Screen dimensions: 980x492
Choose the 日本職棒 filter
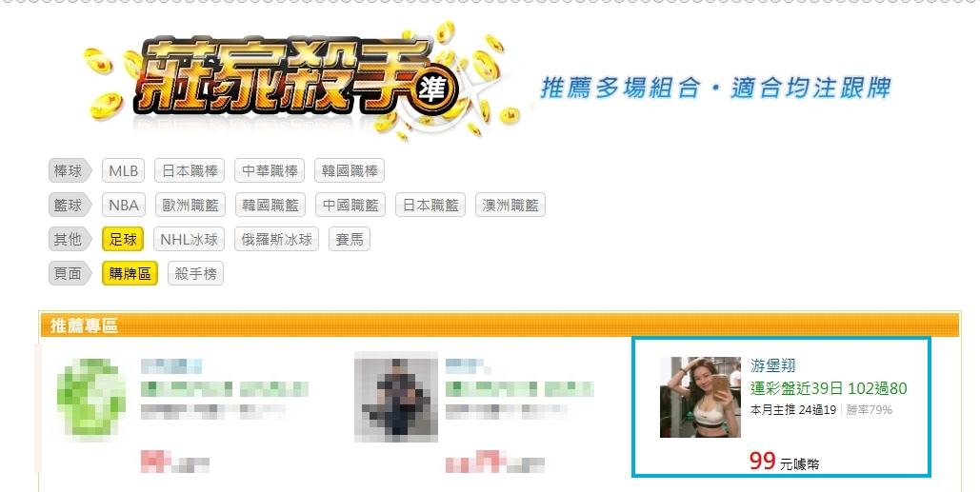tap(190, 170)
